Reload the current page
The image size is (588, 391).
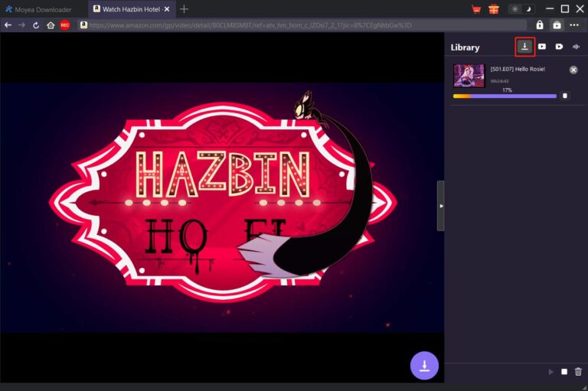pos(36,25)
